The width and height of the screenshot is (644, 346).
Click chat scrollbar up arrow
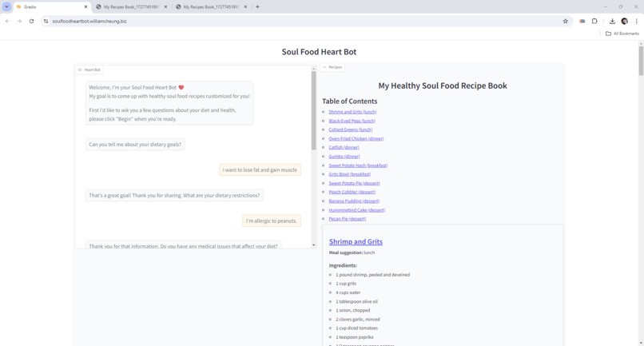coord(314,69)
